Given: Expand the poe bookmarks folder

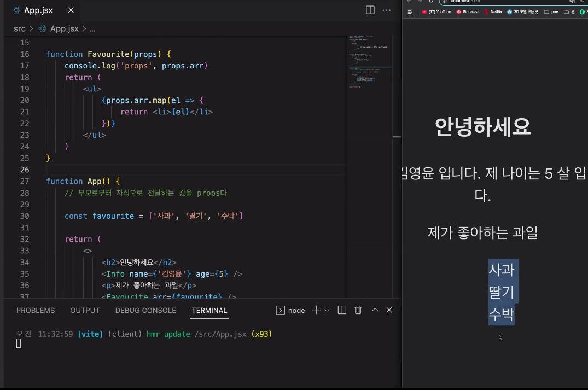Looking at the screenshot, I should pos(551,12).
